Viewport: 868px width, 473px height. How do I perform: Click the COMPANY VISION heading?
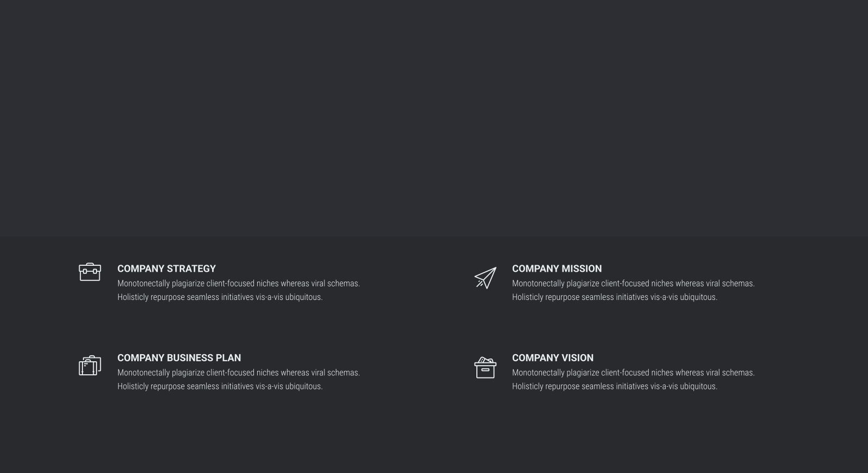tap(553, 358)
